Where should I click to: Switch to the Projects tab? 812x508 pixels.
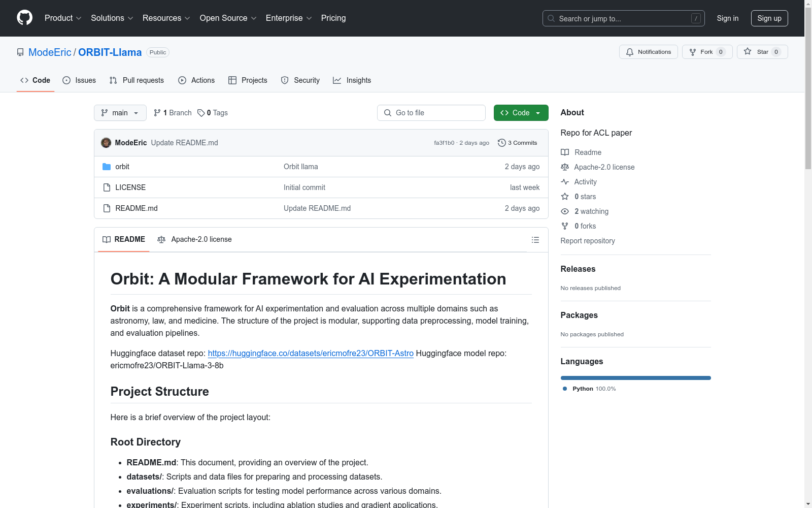tap(248, 80)
